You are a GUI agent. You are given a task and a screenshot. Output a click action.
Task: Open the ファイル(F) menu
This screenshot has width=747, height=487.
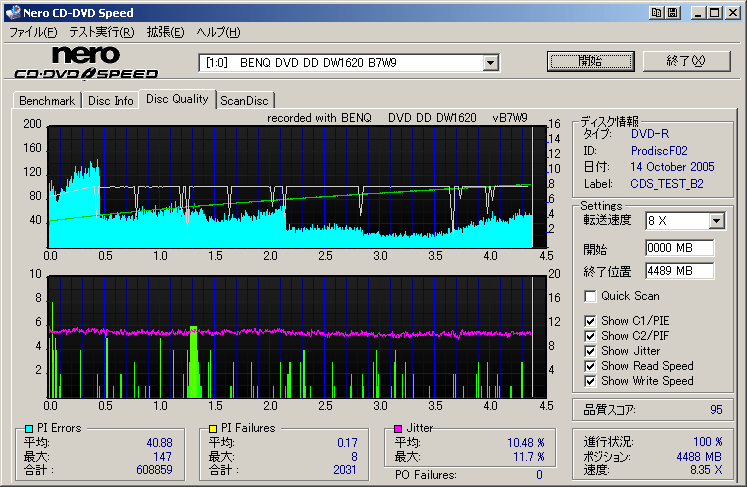coord(33,32)
